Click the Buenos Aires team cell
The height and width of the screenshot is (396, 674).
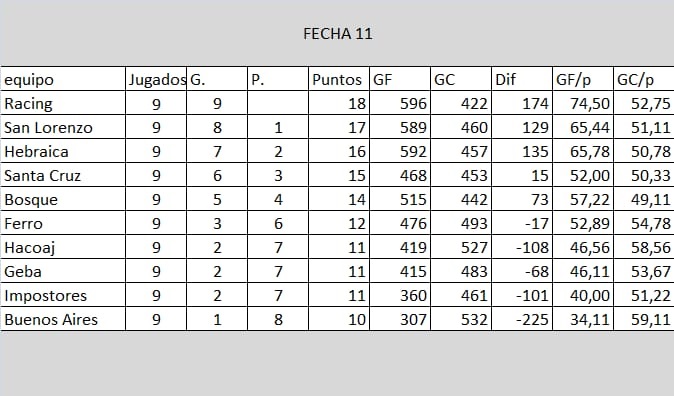(x=63, y=319)
